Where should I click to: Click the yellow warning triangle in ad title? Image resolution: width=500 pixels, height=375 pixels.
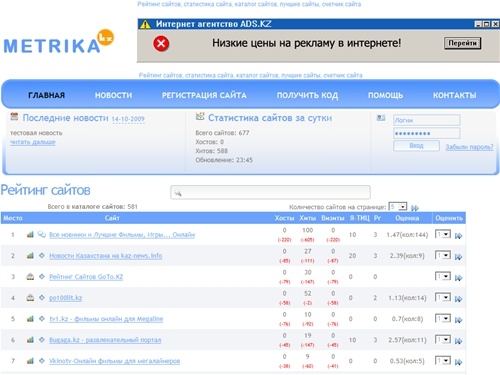click(145, 24)
